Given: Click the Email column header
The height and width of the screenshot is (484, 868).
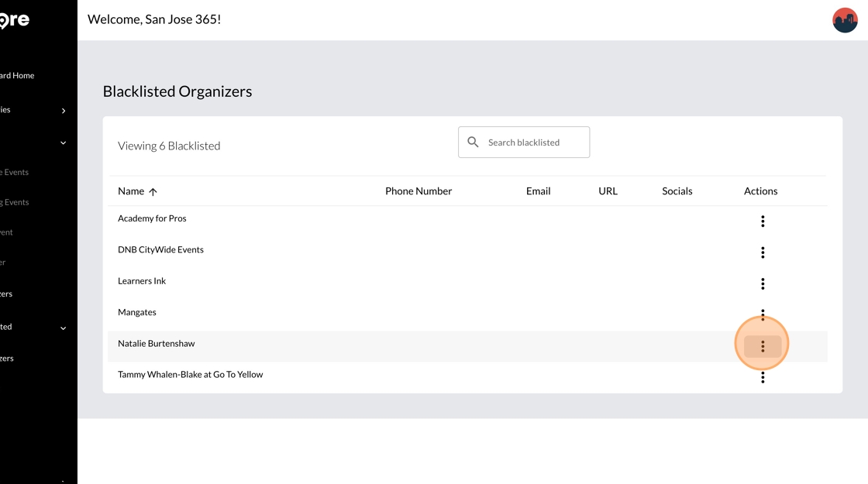Looking at the screenshot, I should 538,191.
